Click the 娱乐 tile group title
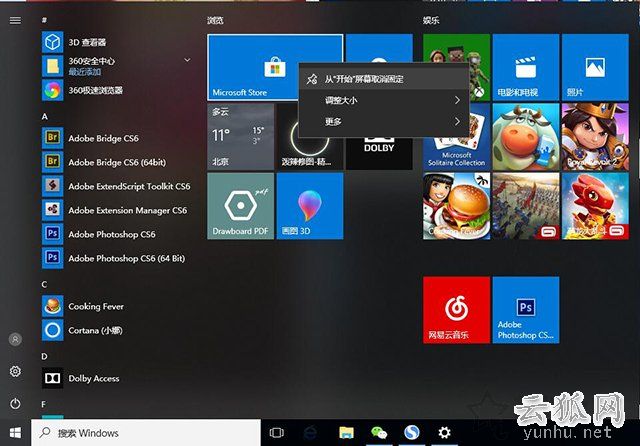640x446 pixels. [x=431, y=20]
